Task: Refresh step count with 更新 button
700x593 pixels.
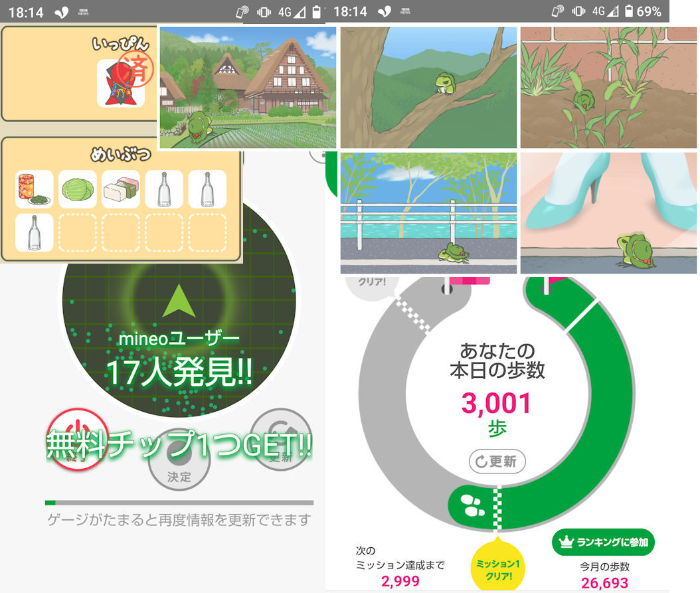Action: (497, 462)
